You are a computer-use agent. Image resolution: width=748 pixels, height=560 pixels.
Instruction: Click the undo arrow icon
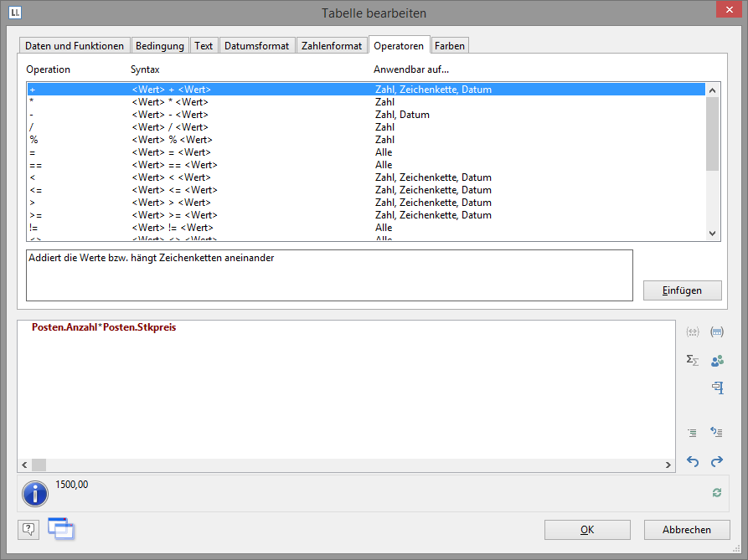point(693,461)
